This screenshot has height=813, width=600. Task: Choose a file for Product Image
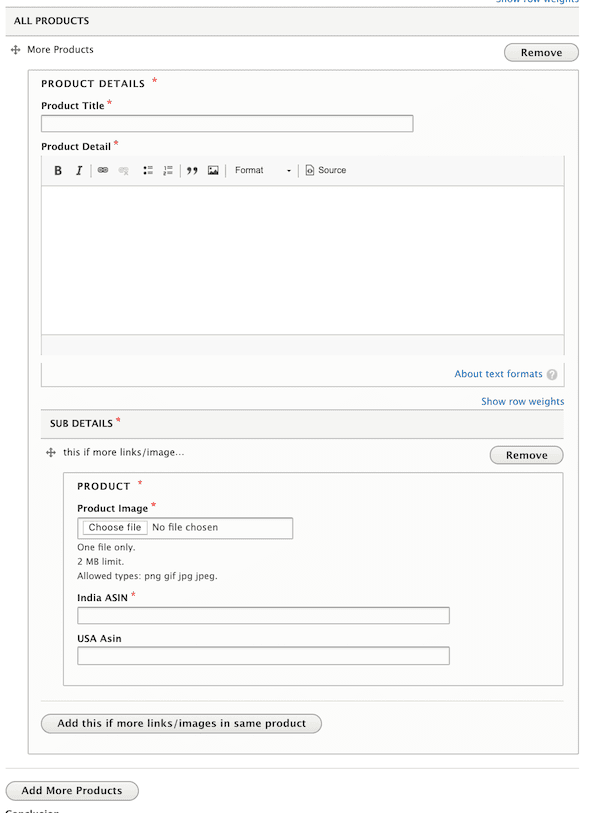click(113, 527)
